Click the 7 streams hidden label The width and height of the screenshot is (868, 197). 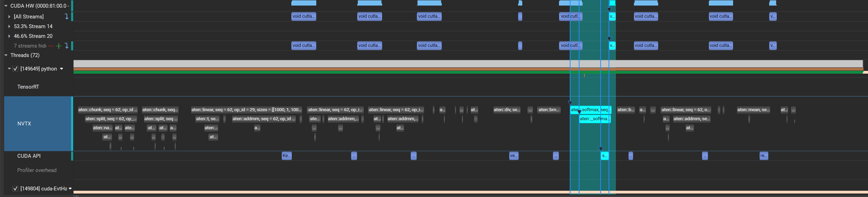[x=30, y=46]
